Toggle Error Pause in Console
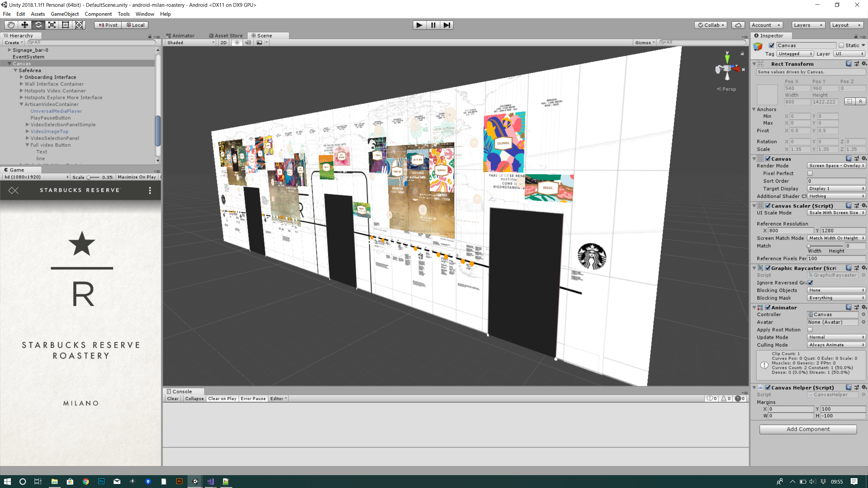The image size is (868, 488). (253, 399)
